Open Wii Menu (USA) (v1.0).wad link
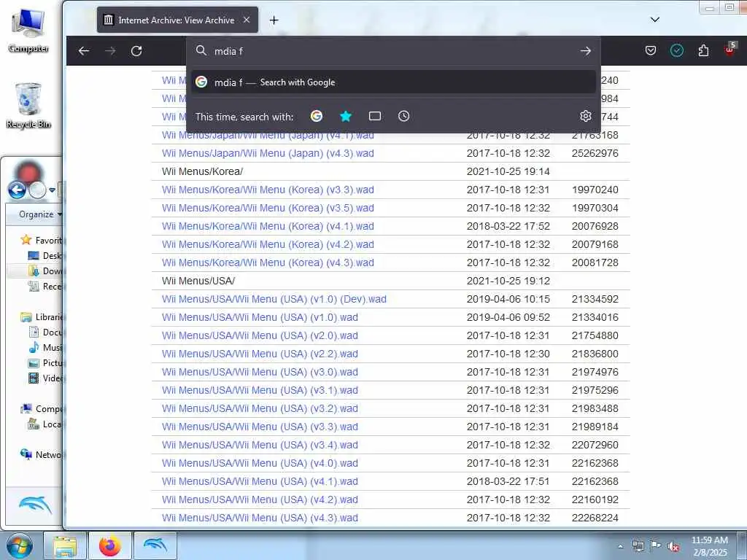Viewport: 747px width, 560px height. point(260,317)
